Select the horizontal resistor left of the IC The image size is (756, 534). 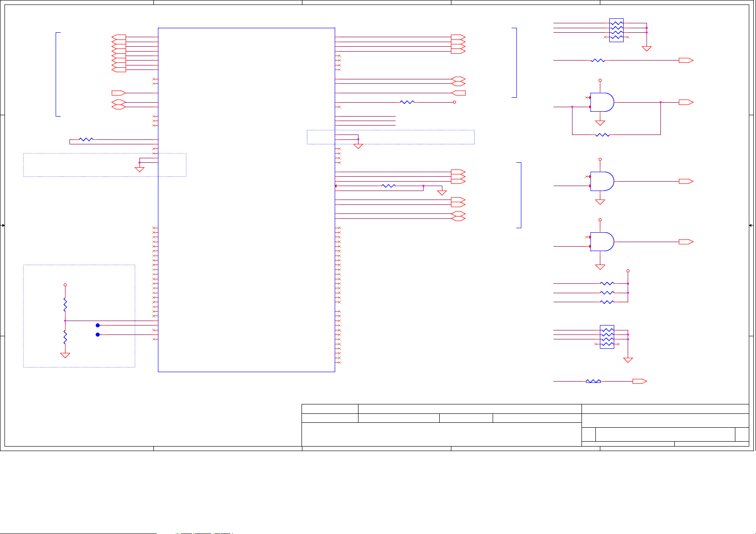(86, 139)
